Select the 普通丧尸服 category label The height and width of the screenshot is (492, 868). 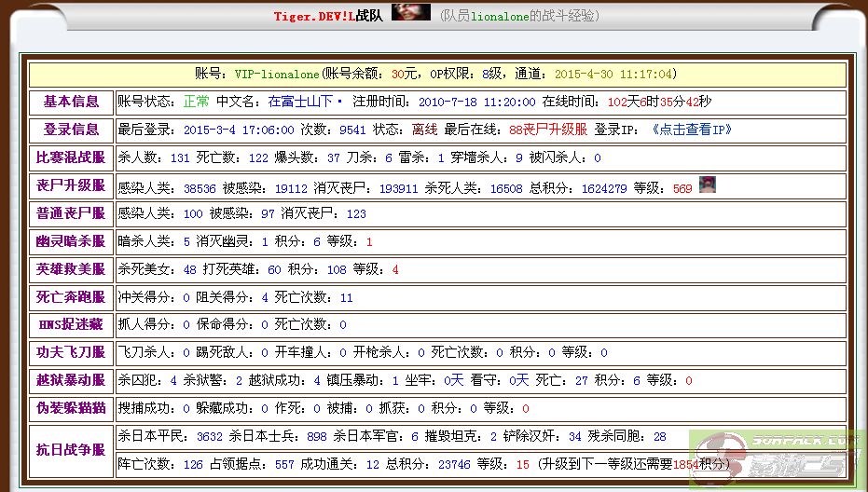coord(71,214)
